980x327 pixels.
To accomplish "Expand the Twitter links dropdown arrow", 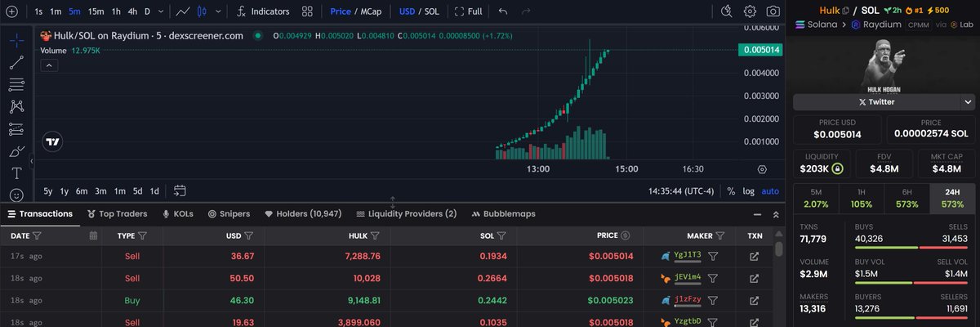I will tap(968, 102).
